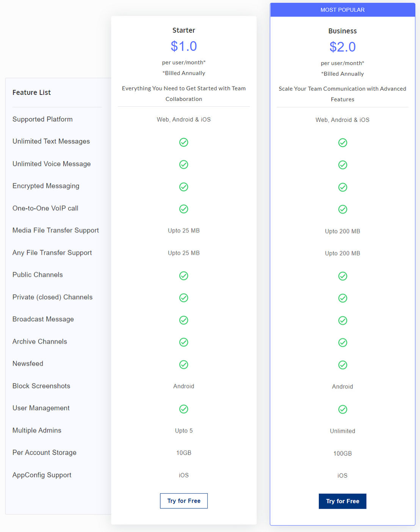Click Starter's Encrypted Messaging checkmark
The width and height of the screenshot is (420, 532).
pyautogui.click(x=184, y=187)
